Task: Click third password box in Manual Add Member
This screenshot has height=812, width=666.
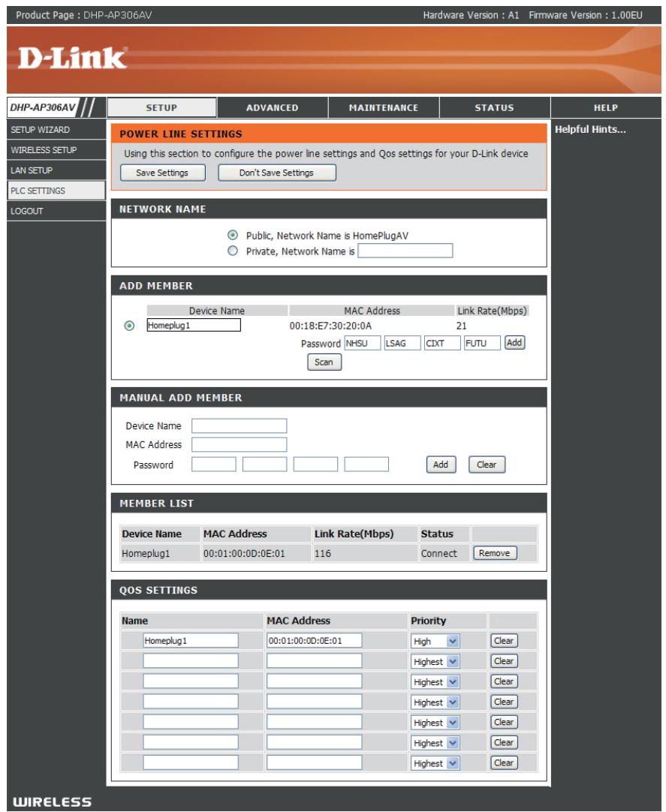Action: click(315, 464)
